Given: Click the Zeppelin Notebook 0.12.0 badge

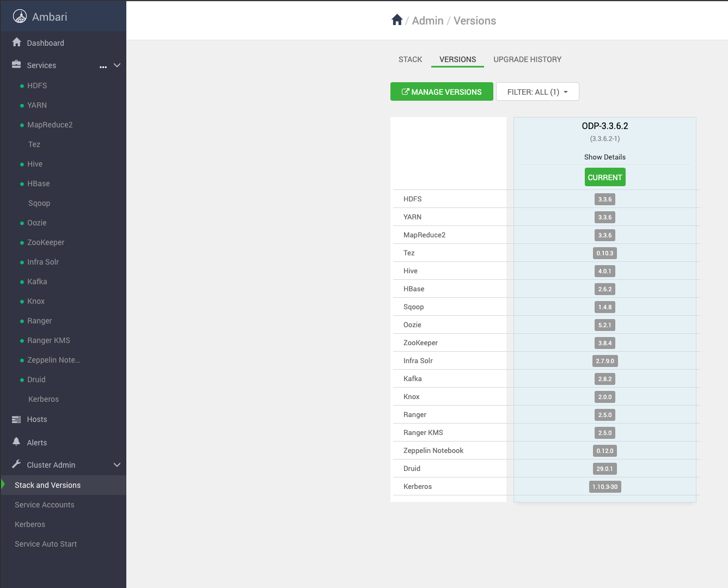Looking at the screenshot, I should point(605,451).
